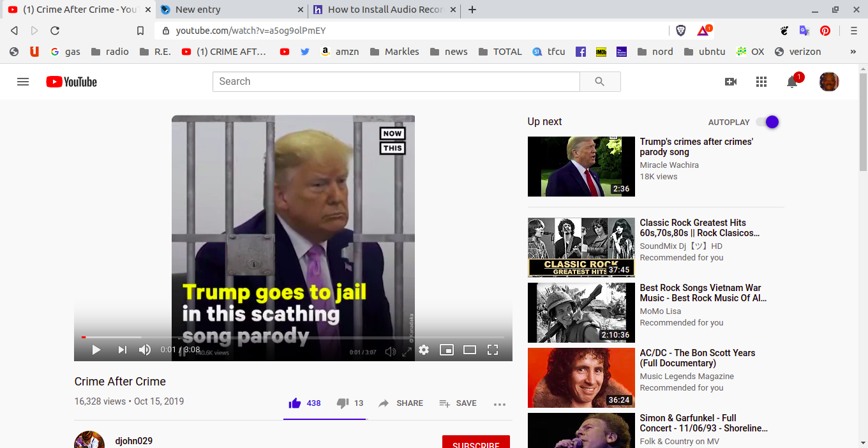
Task: Open the SAVE to playlist menu
Action: pos(458,403)
